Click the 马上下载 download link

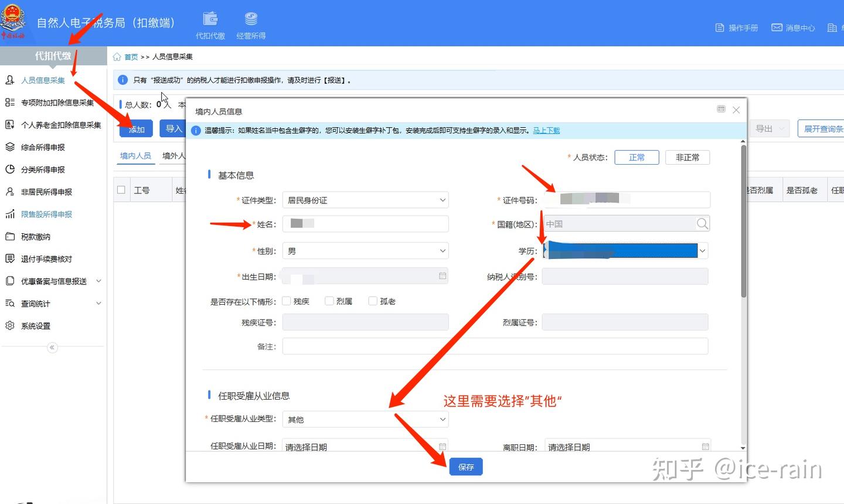tap(546, 130)
